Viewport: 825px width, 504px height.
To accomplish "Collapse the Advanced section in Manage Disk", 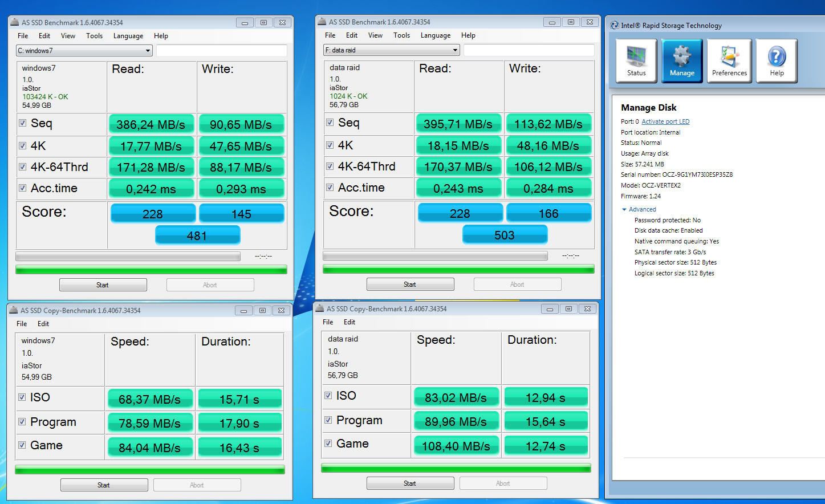I will [x=639, y=209].
